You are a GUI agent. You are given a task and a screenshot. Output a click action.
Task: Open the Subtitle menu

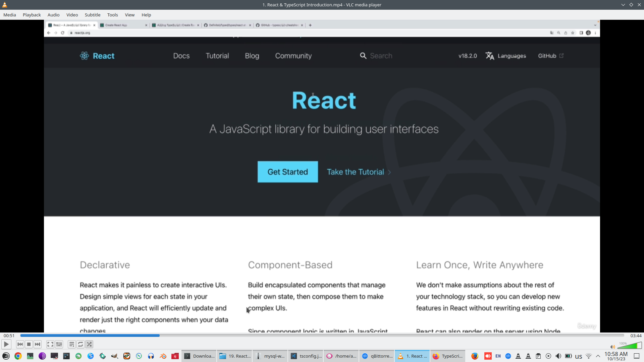93,15
